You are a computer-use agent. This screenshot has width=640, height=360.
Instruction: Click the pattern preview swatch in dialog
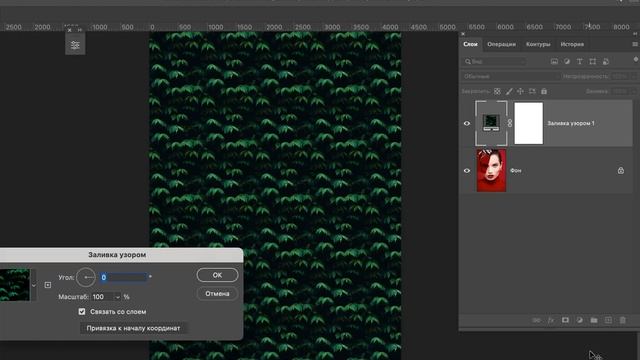coord(14,285)
